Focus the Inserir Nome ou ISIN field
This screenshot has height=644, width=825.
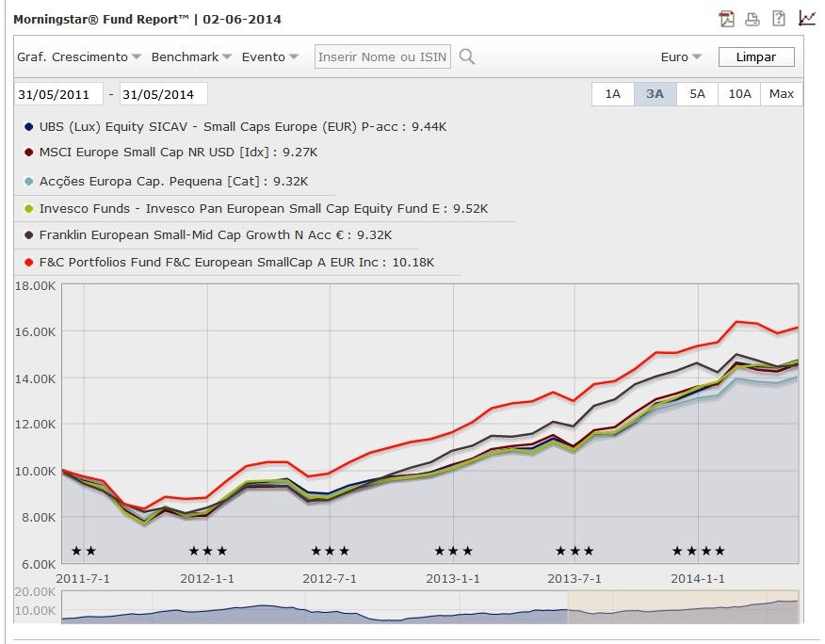pos(382,56)
